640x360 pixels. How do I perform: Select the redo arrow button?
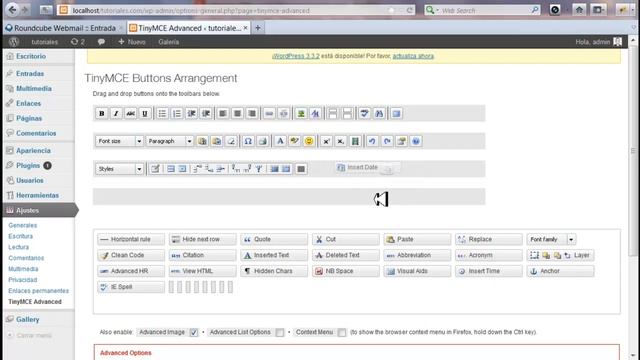point(387,141)
